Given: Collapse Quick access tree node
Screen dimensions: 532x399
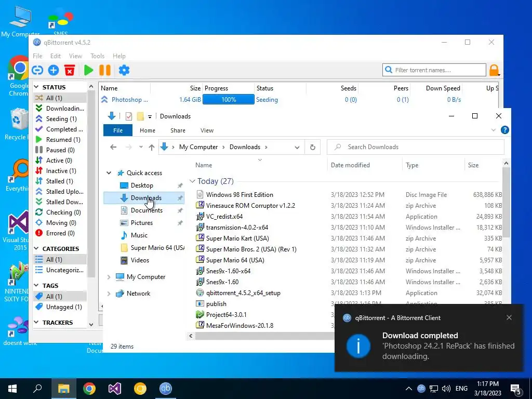Looking at the screenshot, I should [109, 173].
